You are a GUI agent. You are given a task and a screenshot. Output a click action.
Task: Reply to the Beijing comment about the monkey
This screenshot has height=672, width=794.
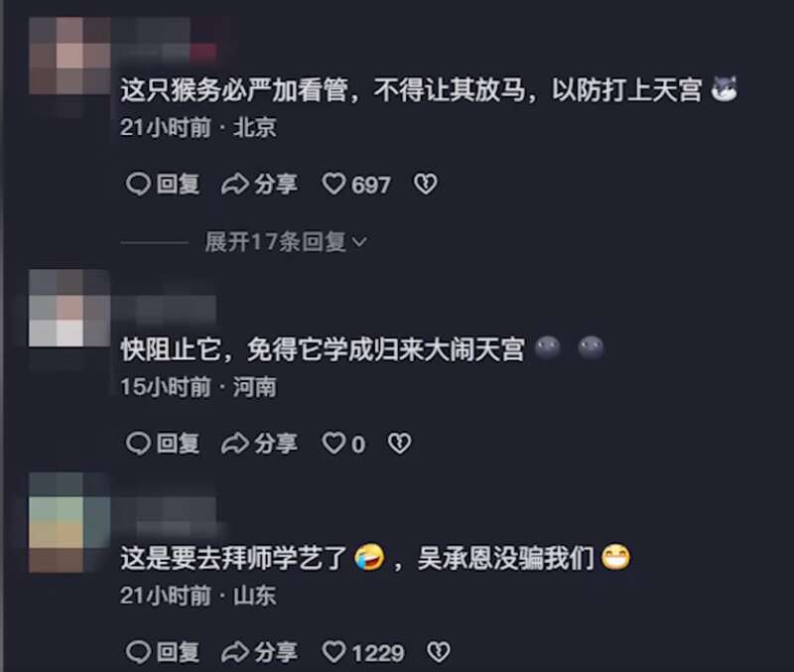pyautogui.click(x=163, y=184)
